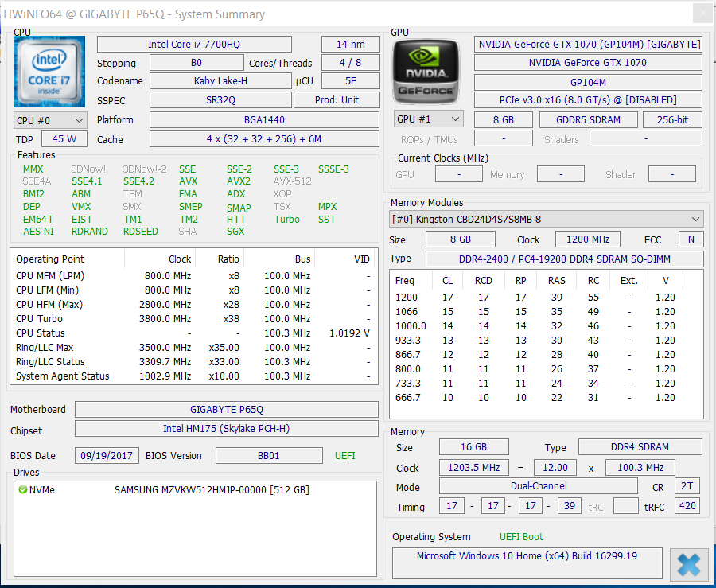This screenshot has width=716, height=588.
Task: Open the GPU #1 selector dropdown
Action: coord(428,119)
